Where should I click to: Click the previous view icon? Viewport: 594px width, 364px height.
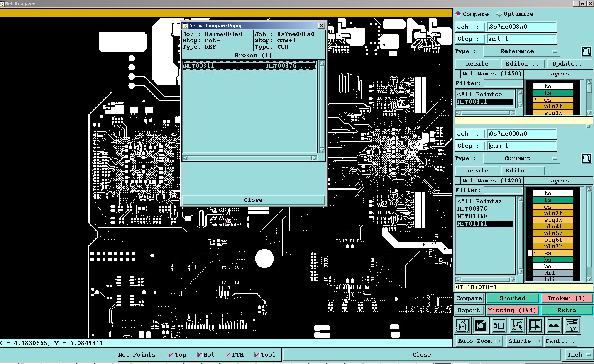tap(499, 326)
